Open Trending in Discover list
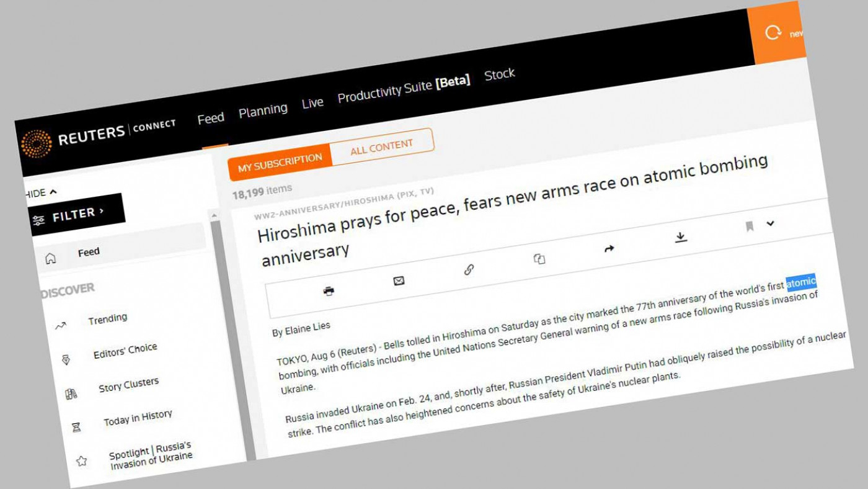 (x=107, y=319)
